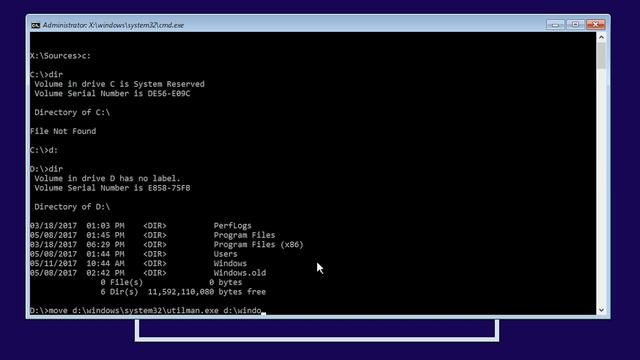Click the 'C:\>dir' command line
Image resolution: width=640 pixels, height=360 pixels.
pos(47,75)
